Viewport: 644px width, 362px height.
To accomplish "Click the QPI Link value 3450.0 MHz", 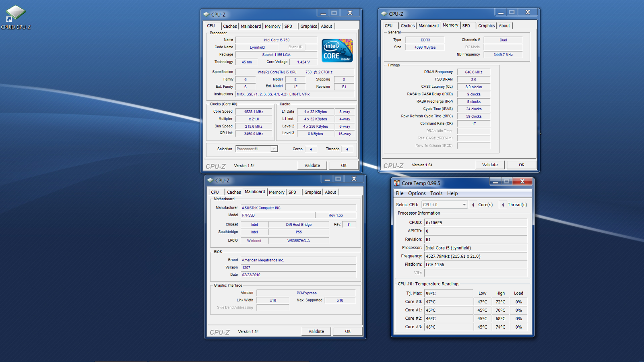I will (x=254, y=134).
